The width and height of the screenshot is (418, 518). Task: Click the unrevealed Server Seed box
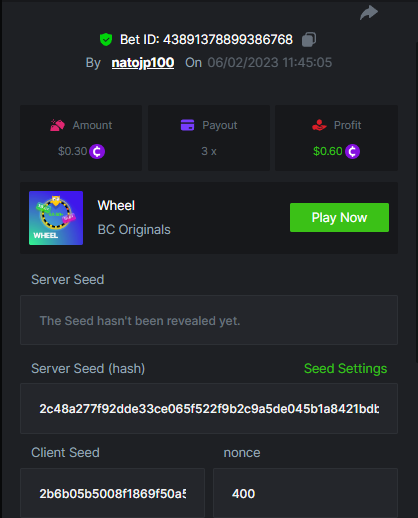tap(209, 320)
